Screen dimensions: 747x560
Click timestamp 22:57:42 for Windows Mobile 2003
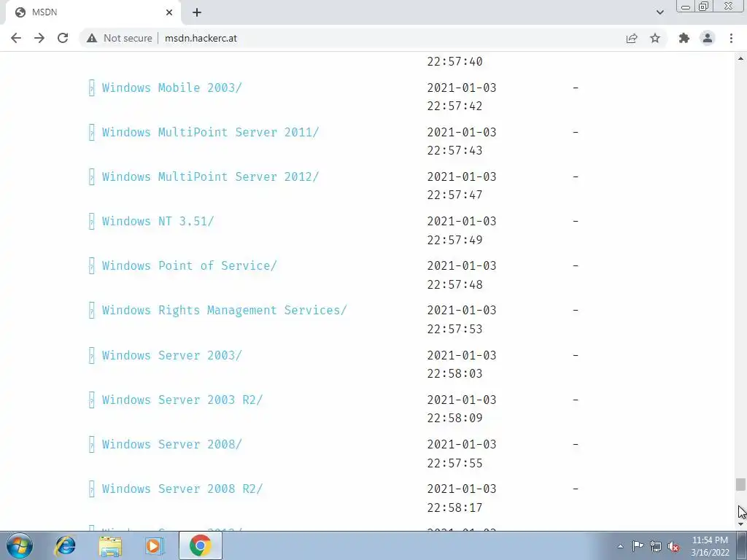pos(454,106)
